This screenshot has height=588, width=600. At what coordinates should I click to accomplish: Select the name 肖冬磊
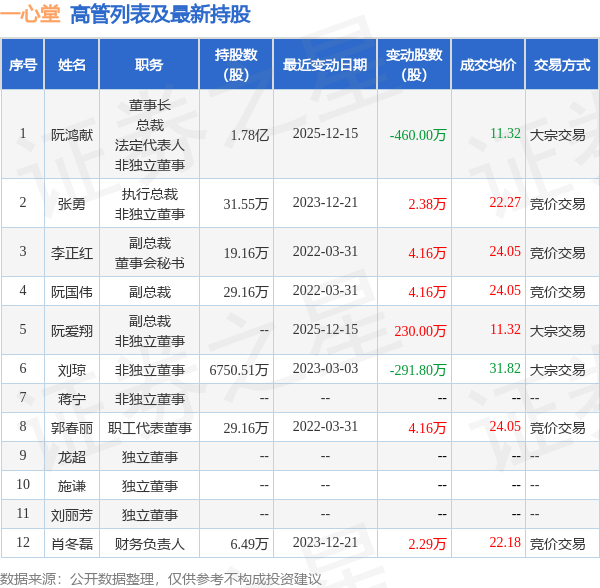click(x=72, y=544)
